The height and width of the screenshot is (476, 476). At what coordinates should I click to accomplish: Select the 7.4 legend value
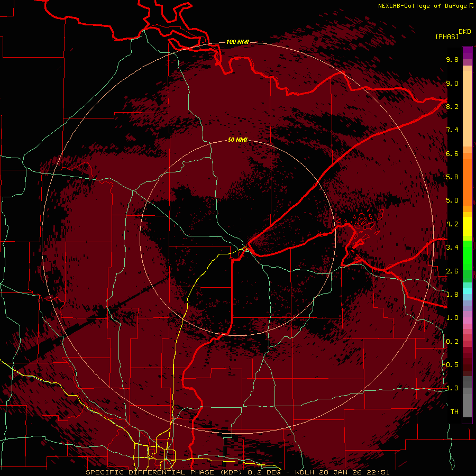452,130
